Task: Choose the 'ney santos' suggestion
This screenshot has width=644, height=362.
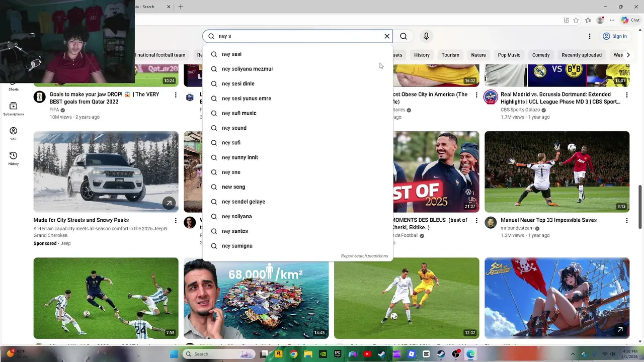Action: tap(297, 231)
